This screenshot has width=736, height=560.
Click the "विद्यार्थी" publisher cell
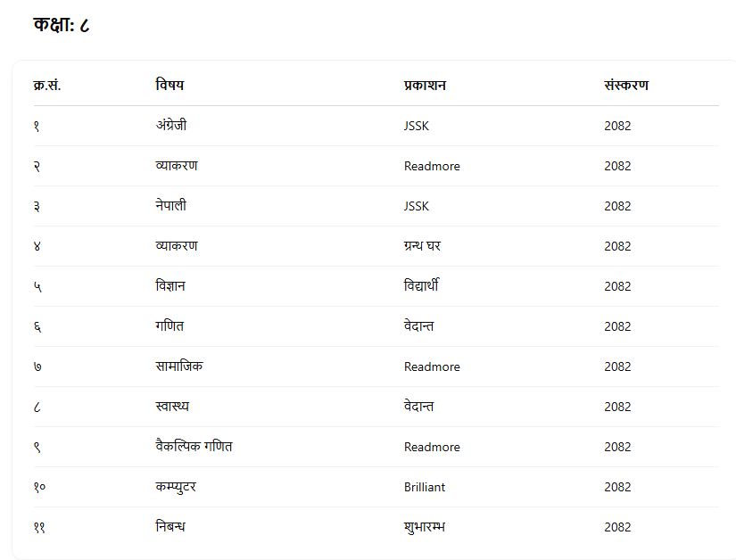point(421,286)
